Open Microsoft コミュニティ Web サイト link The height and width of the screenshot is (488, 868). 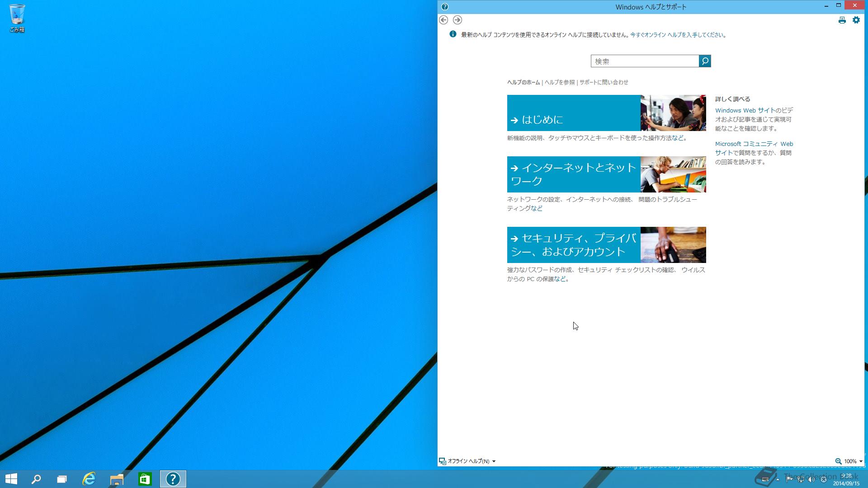(x=754, y=148)
